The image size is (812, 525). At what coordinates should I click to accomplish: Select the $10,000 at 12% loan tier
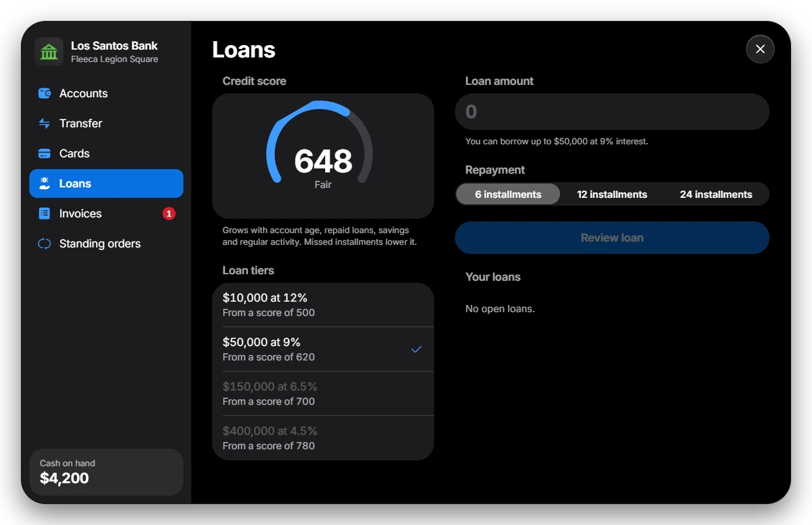(x=323, y=305)
